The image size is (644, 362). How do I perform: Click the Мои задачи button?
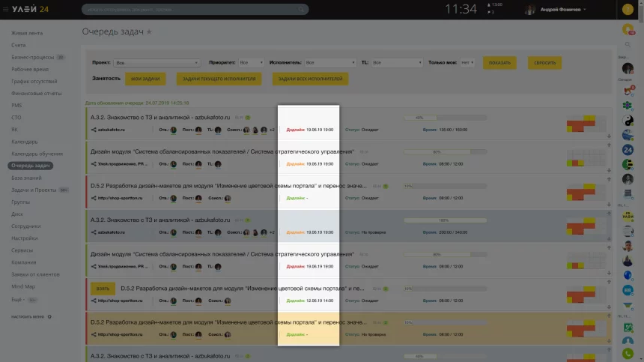(145, 79)
